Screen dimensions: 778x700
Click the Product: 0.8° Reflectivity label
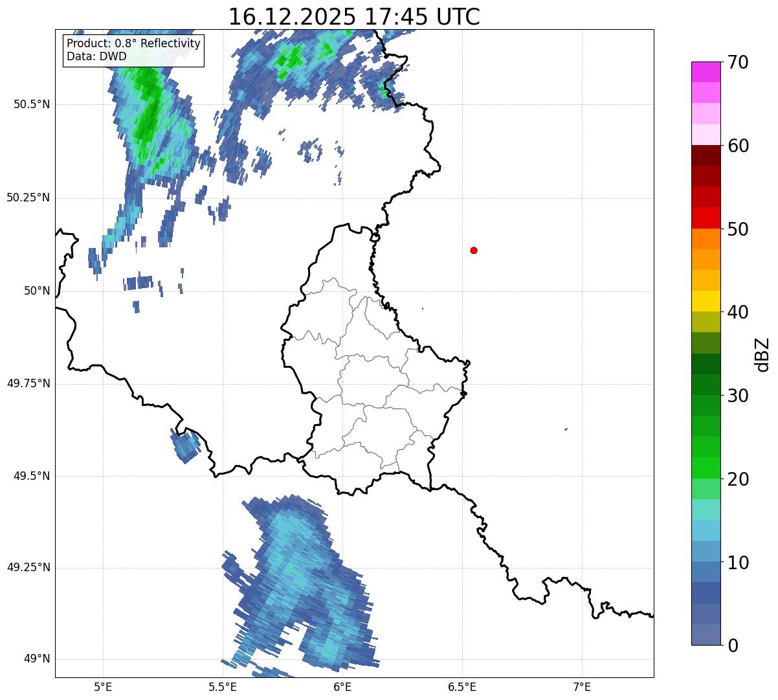pyautogui.click(x=134, y=43)
